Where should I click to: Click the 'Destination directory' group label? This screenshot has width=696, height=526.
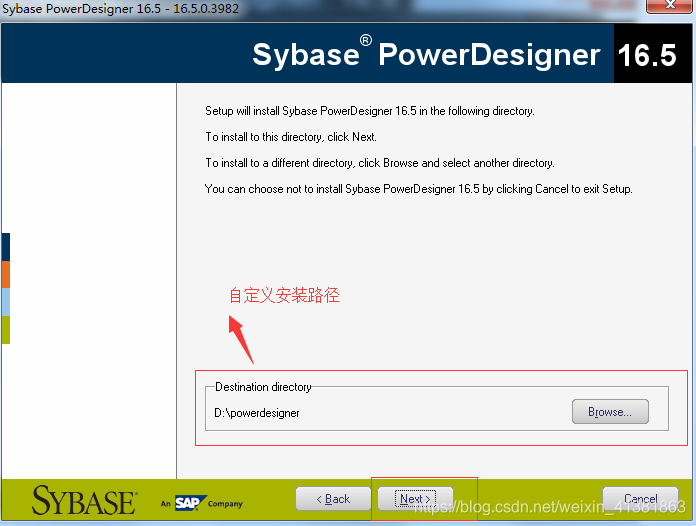point(263,387)
